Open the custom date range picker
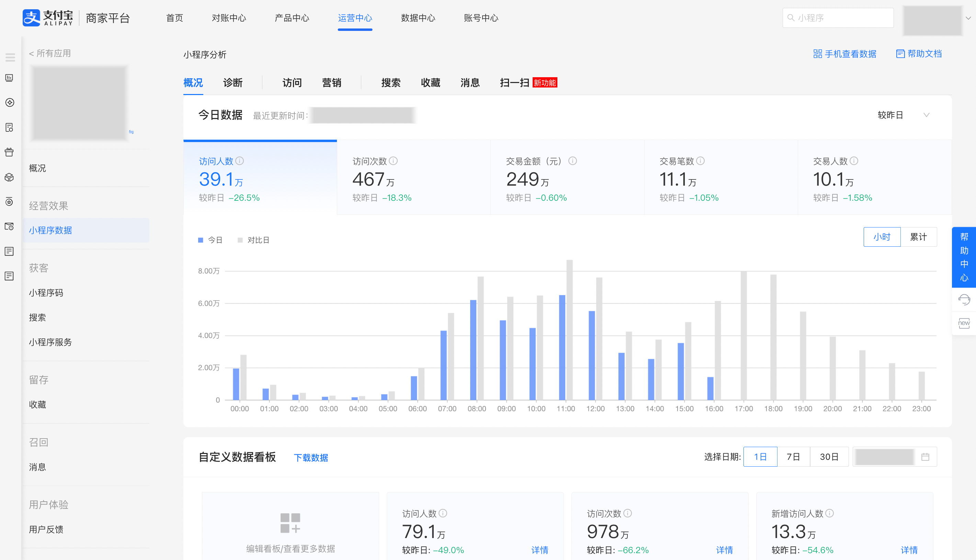 tap(894, 457)
